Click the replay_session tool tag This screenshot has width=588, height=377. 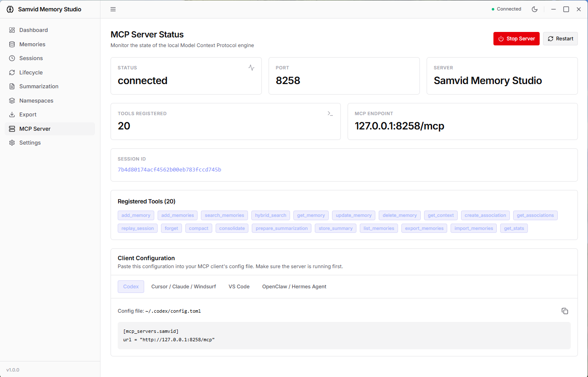tap(137, 229)
